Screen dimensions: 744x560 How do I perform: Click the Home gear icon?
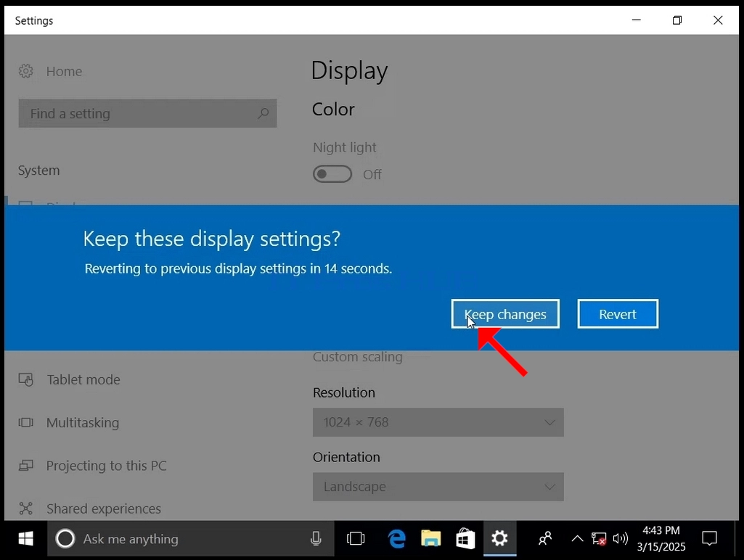tap(25, 71)
